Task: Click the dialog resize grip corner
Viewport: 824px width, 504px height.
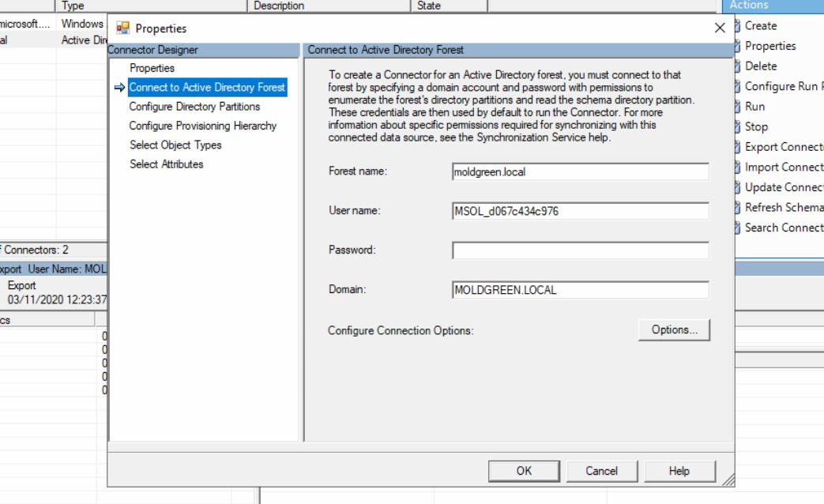Action: point(728,480)
